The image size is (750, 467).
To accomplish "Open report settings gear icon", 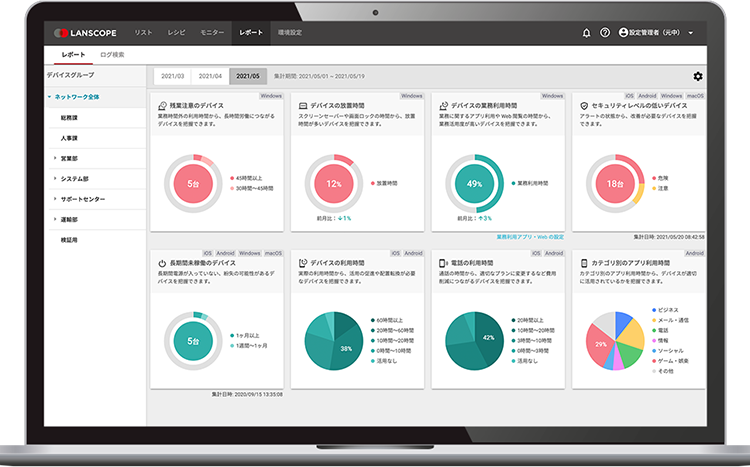I will 697,77.
